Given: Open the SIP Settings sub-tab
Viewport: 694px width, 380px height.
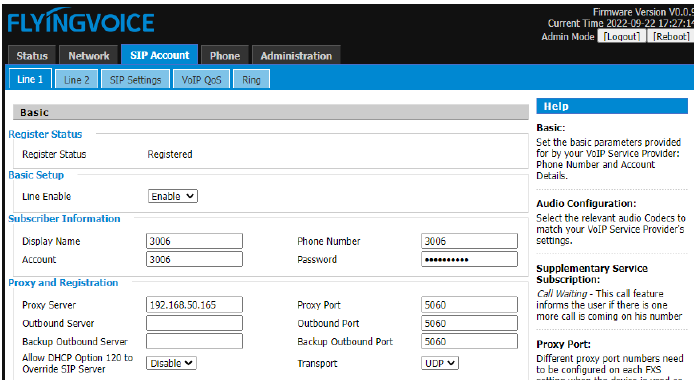Looking at the screenshot, I should tap(135, 80).
